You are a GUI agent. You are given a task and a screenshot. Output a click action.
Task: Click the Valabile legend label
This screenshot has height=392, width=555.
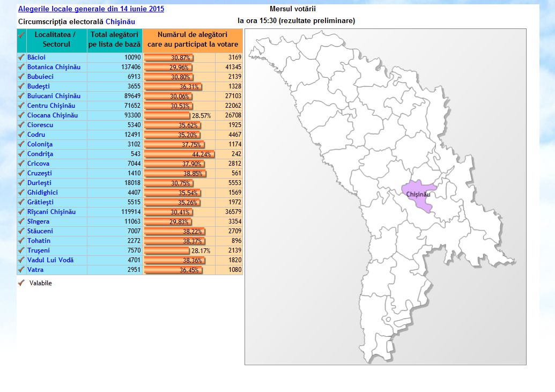(41, 283)
